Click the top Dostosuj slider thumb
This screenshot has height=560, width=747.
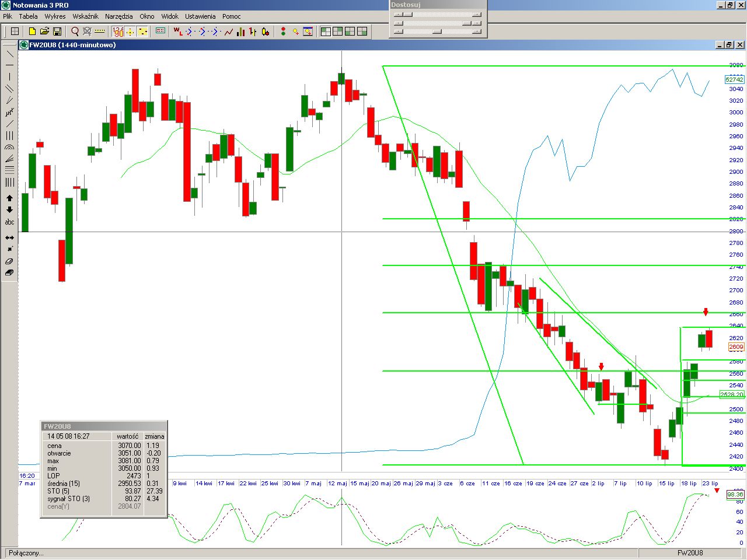click(x=408, y=15)
